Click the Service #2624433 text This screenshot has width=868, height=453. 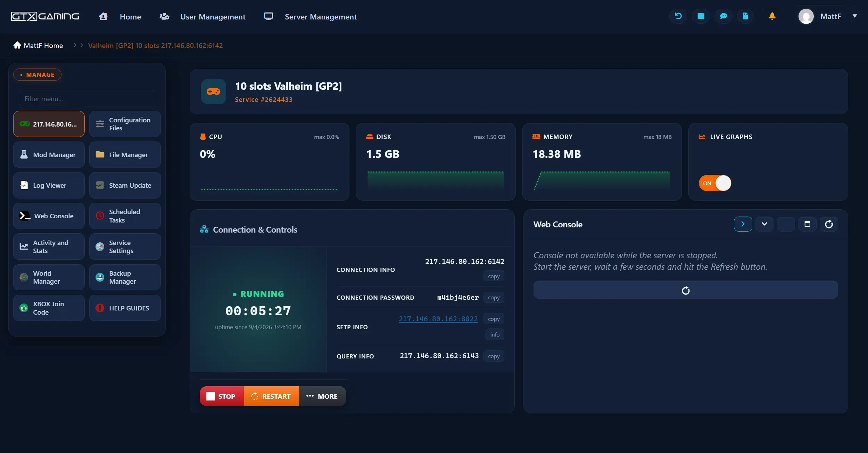pos(264,100)
